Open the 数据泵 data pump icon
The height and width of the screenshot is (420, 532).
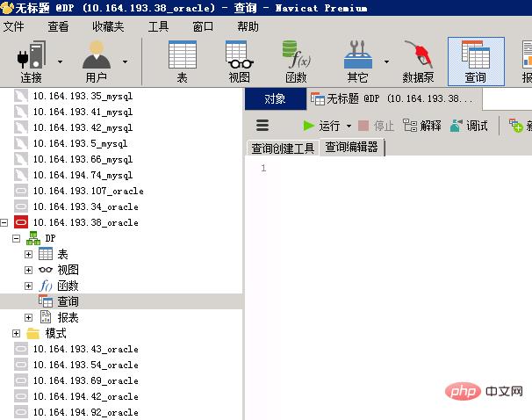point(418,62)
